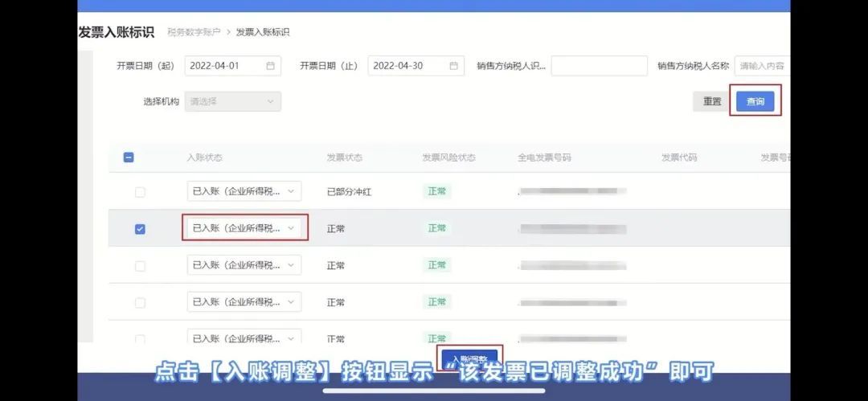
Task: Focus the 开票日期(起) date field 2022-04-01
Action: [x=232, y=66]
